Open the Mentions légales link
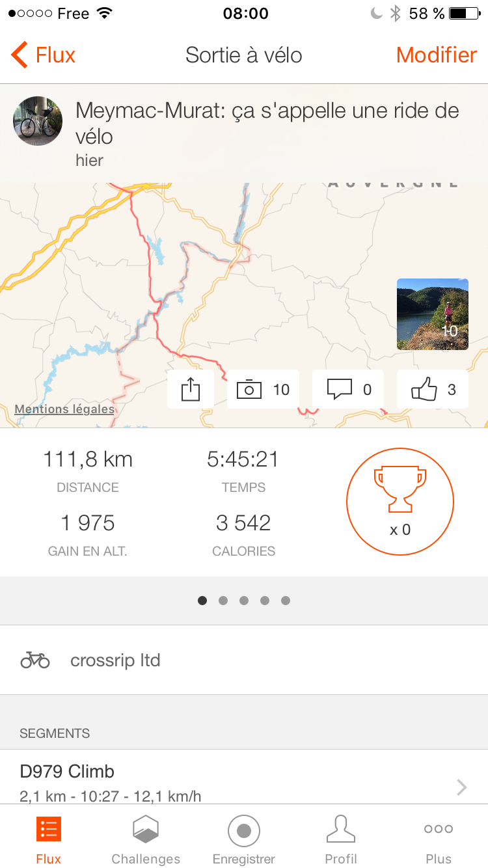The width and height of the screenshot is (488, 868). coord(64,409)
